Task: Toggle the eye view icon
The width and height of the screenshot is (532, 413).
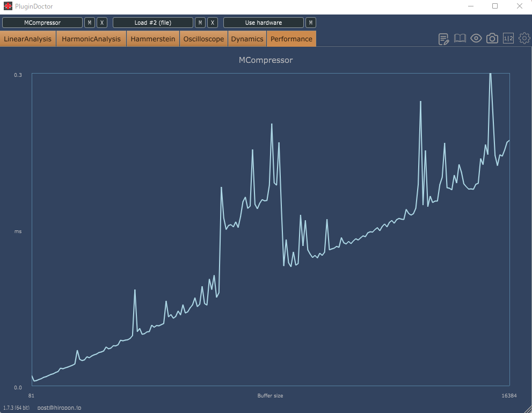Action: click(x=476, y=38)
